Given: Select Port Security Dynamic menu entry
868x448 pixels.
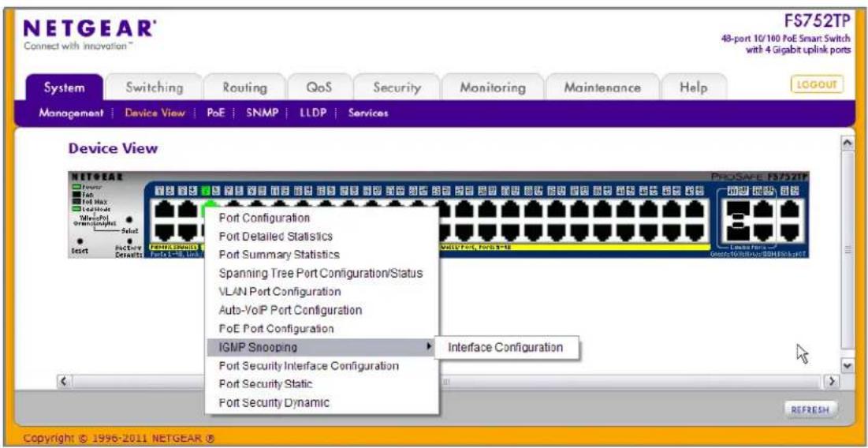Looking at the screenshot, I should [x=322, y=402].
